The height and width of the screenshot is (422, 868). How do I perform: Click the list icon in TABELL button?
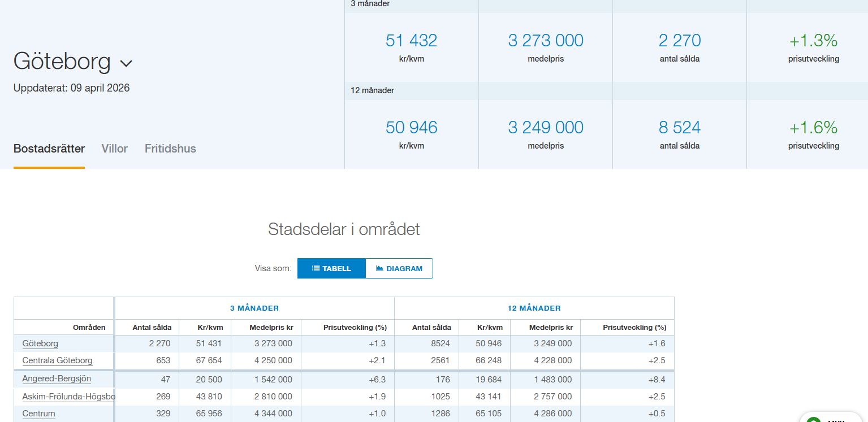click(316, 268)
